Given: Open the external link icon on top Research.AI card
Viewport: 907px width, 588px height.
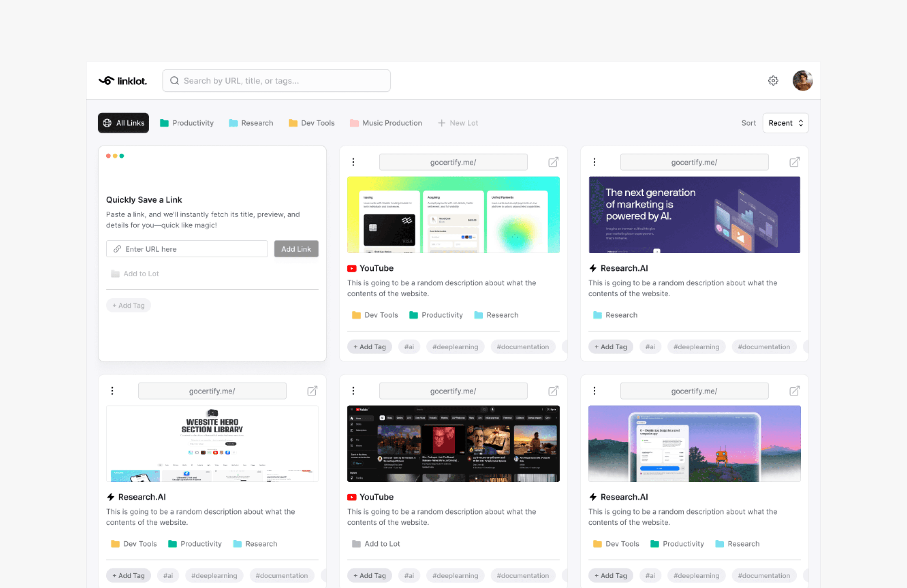Looking at the screenshot, I should point(794,162).
